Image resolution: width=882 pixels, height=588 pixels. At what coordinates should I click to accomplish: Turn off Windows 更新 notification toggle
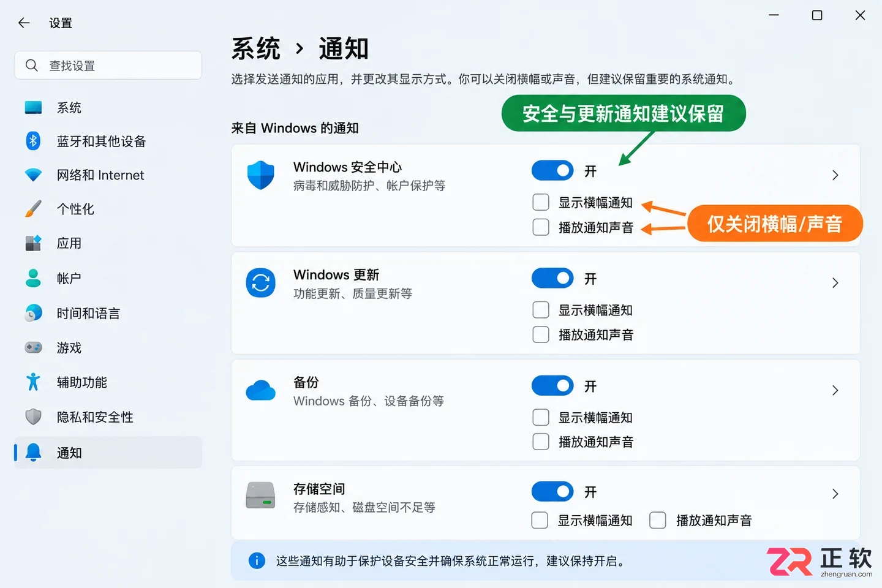click(552, 279)
